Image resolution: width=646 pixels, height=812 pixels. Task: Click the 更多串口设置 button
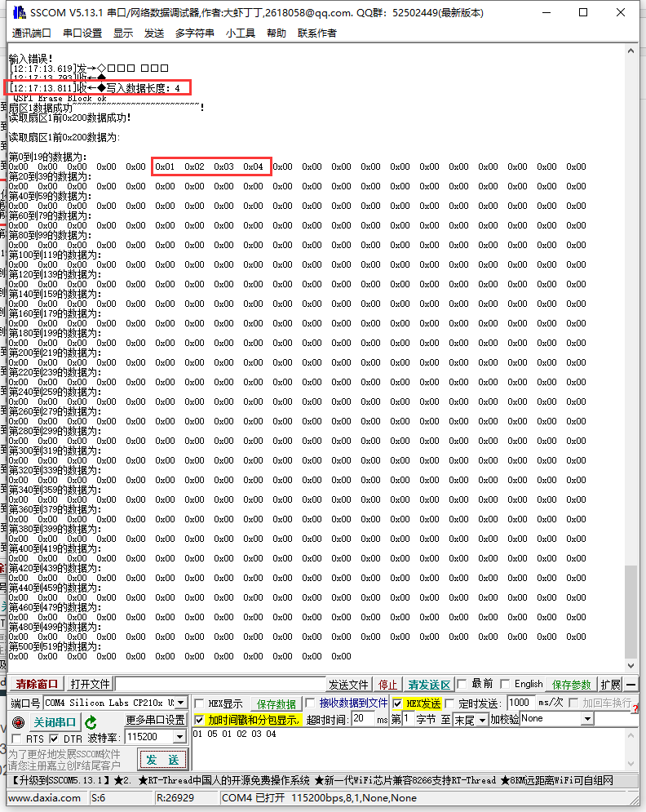[x=155, y=720]
